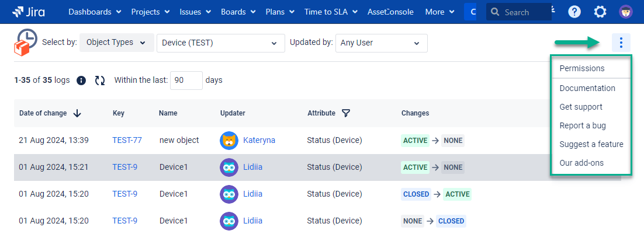This screenshot has width=644, height=234.
Task: Choose Report a bug menu entry
Action: pyautogui.click(x=583, y=125)
